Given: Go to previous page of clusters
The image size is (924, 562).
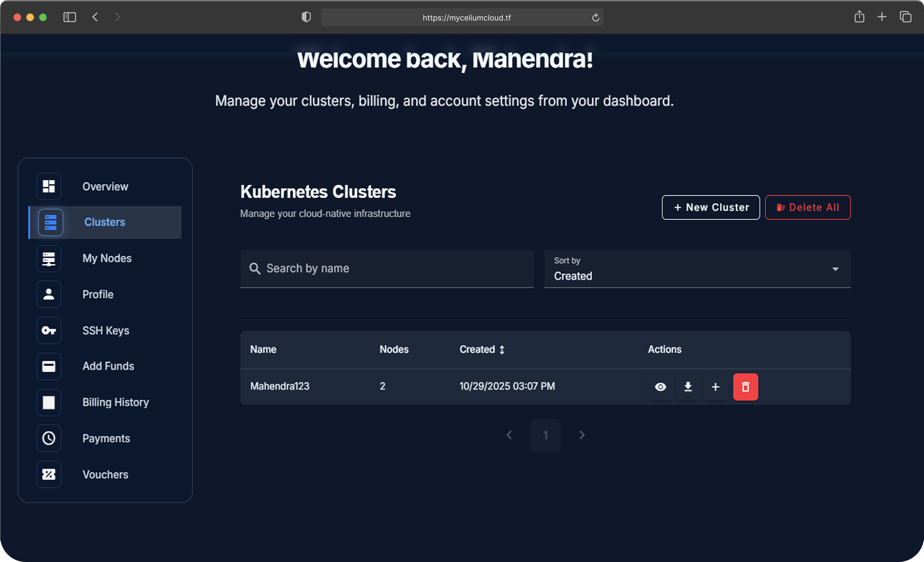Looking at the screenshot, I should [509, 435].
